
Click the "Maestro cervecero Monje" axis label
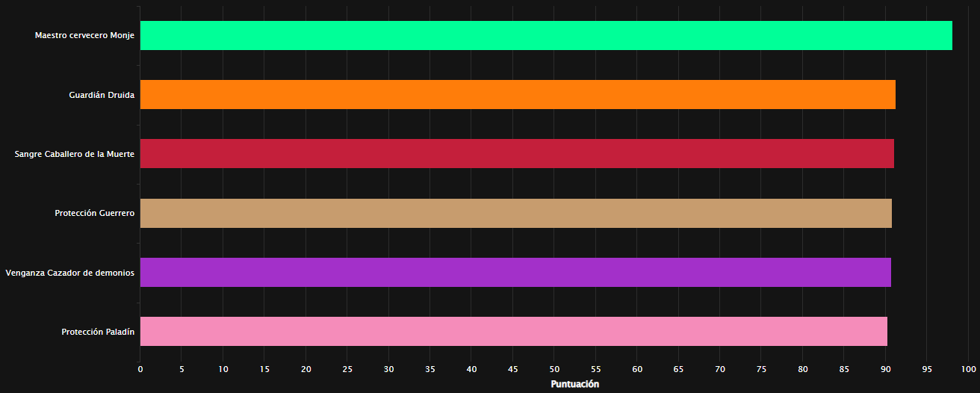tap(84, 36)
